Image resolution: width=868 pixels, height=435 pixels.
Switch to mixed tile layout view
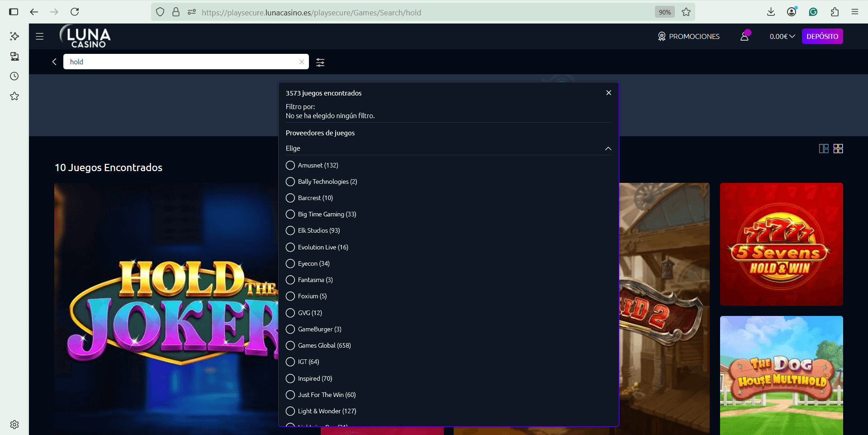[x=824, y=148]
